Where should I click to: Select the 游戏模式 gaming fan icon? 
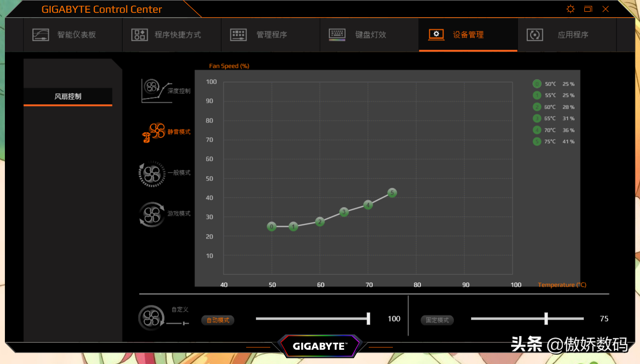[x=152, y=214]
